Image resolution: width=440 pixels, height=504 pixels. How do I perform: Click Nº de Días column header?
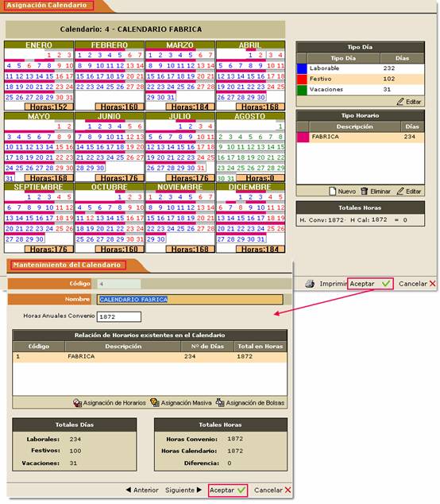click(207, 346)
